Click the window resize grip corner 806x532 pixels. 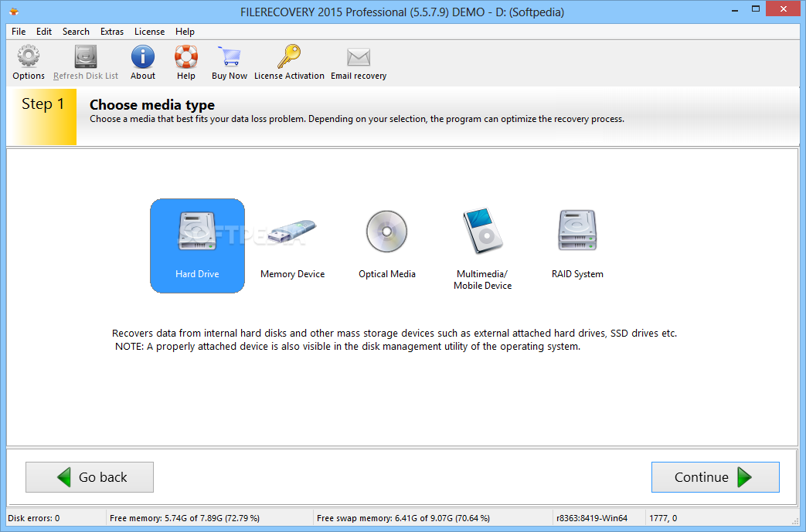click(796, 520)
